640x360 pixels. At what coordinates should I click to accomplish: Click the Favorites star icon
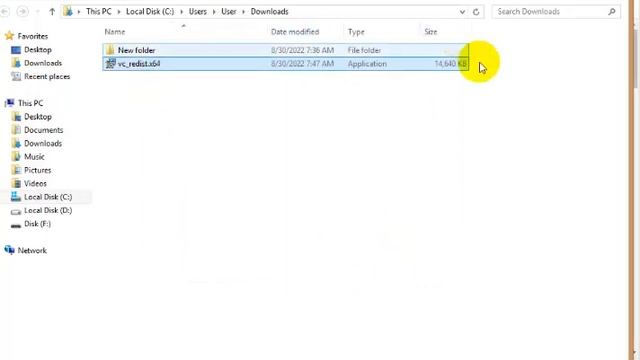coord(9,36)
